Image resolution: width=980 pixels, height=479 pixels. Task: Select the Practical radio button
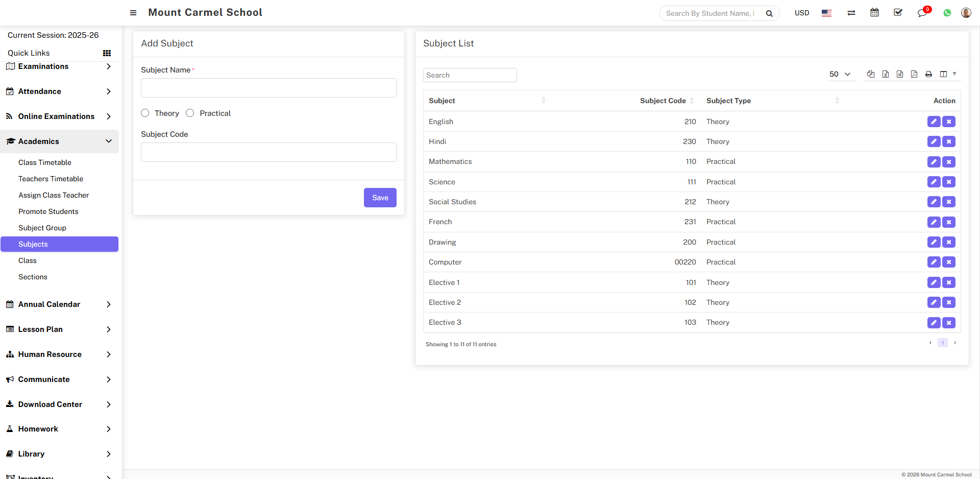click(x=190, y=113)
